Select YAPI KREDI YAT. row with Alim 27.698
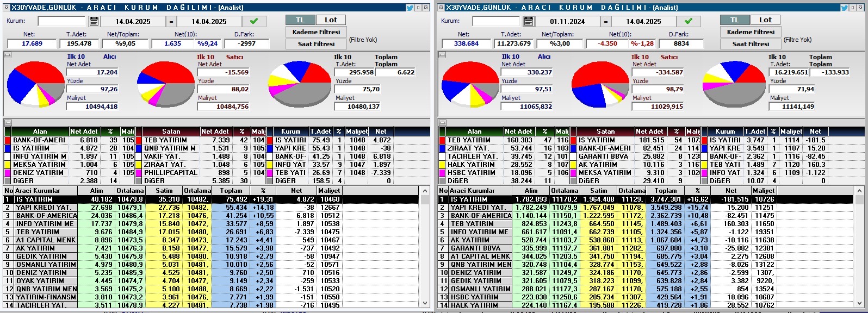The image size is (868, 313). 211,208
